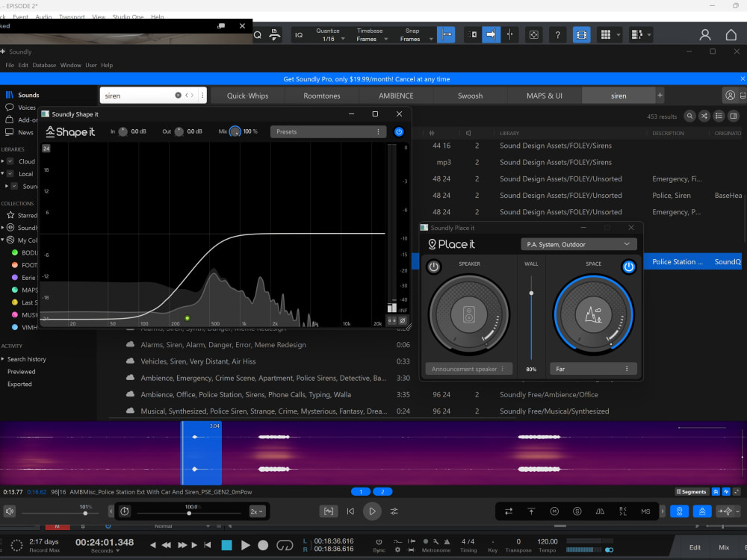747x560 pixels.
Task: Open the search box options menu
Action: [x=202, y=96]
